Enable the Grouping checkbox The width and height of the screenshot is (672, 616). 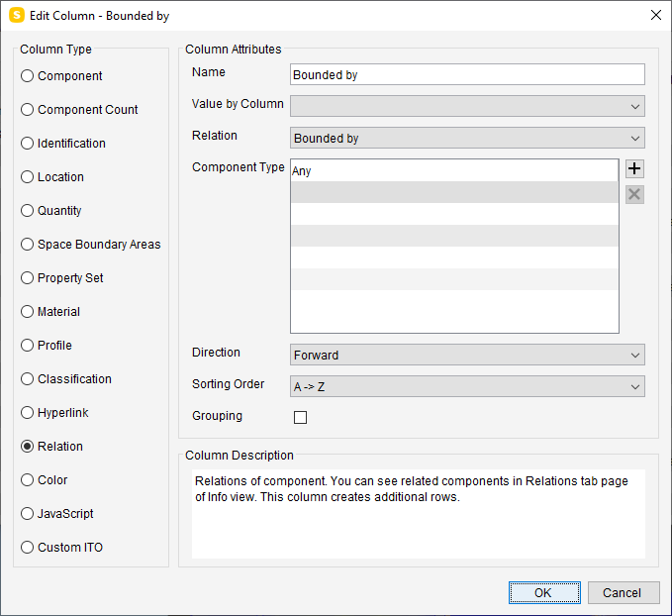tap(301, 417)
